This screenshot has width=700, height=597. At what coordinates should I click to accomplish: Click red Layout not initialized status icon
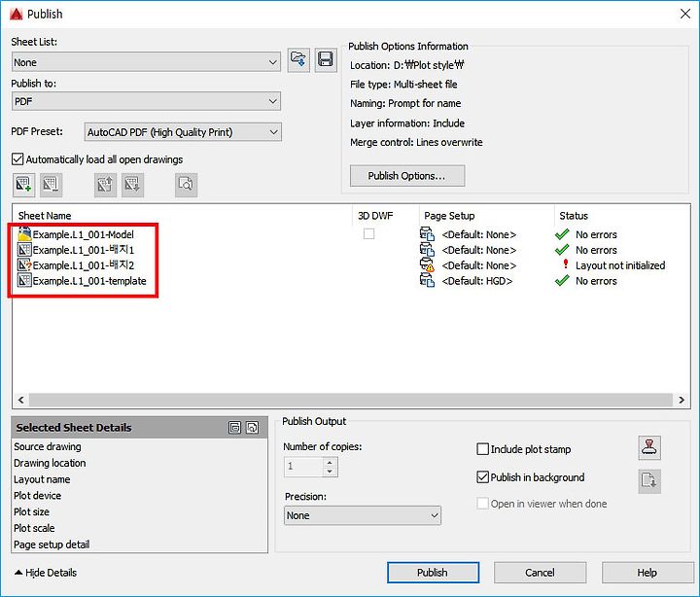pos(566,264)
